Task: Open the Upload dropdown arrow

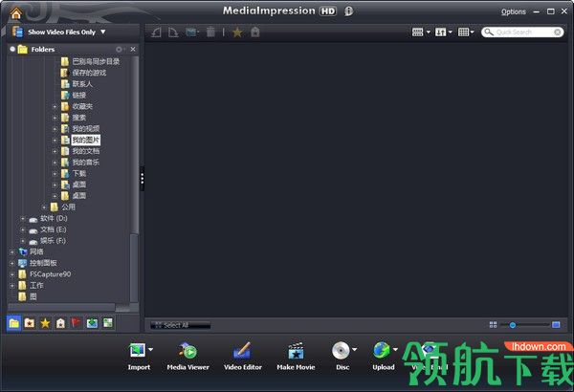Action: [395, 349]
